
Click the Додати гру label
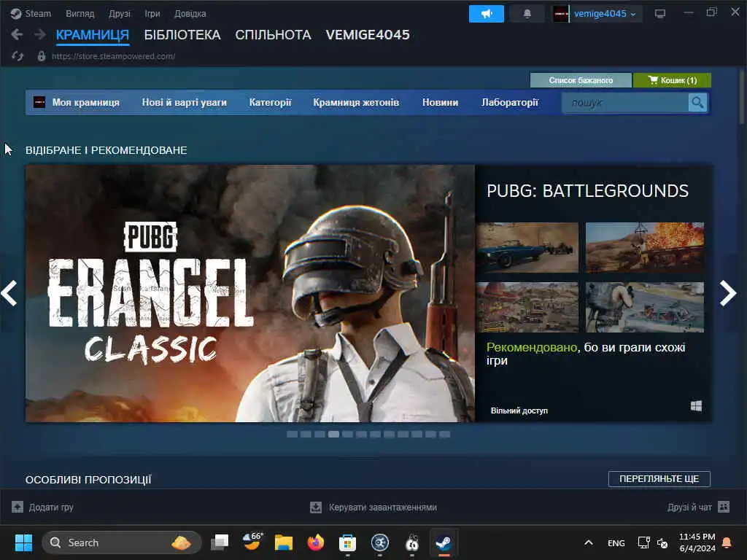point(51,507)
